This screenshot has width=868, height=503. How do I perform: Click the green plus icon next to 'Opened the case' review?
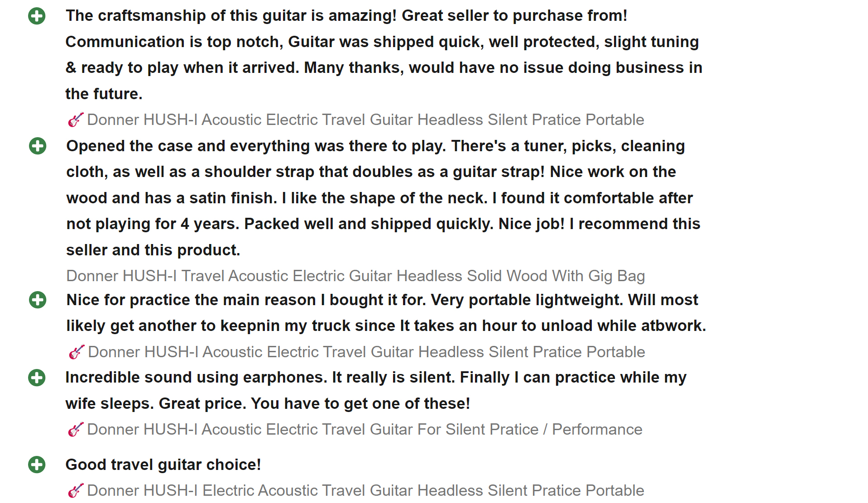[x=38, y=146]
